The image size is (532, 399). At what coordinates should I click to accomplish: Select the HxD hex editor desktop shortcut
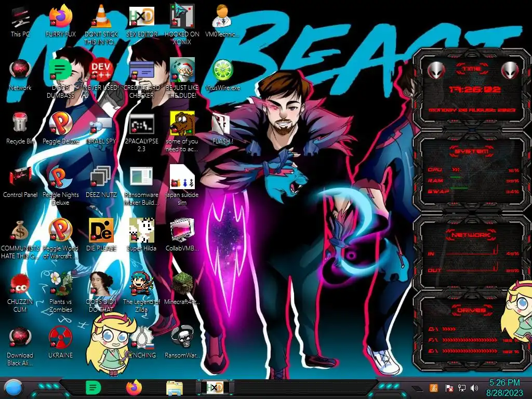141,22
